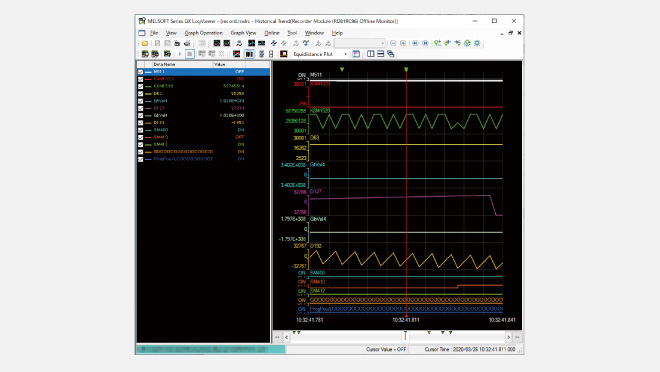Click the zoom out (minus) graph icon

point(393,43)
